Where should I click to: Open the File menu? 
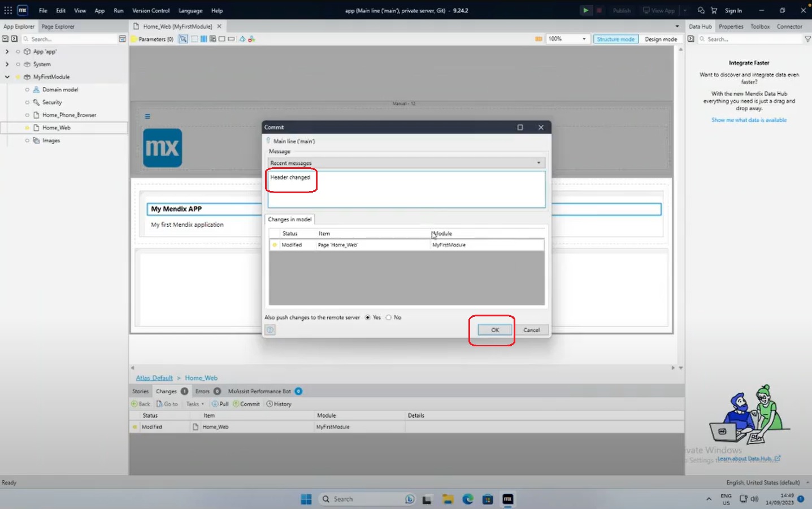[x=43, y=10]
